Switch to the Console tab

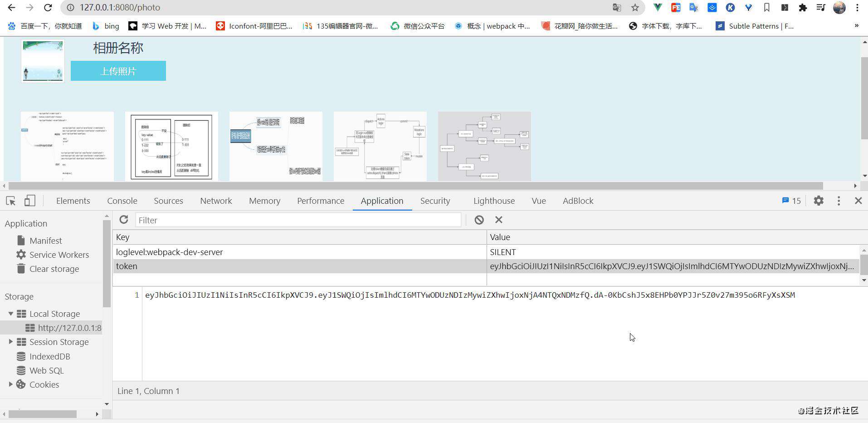point(122,201)
